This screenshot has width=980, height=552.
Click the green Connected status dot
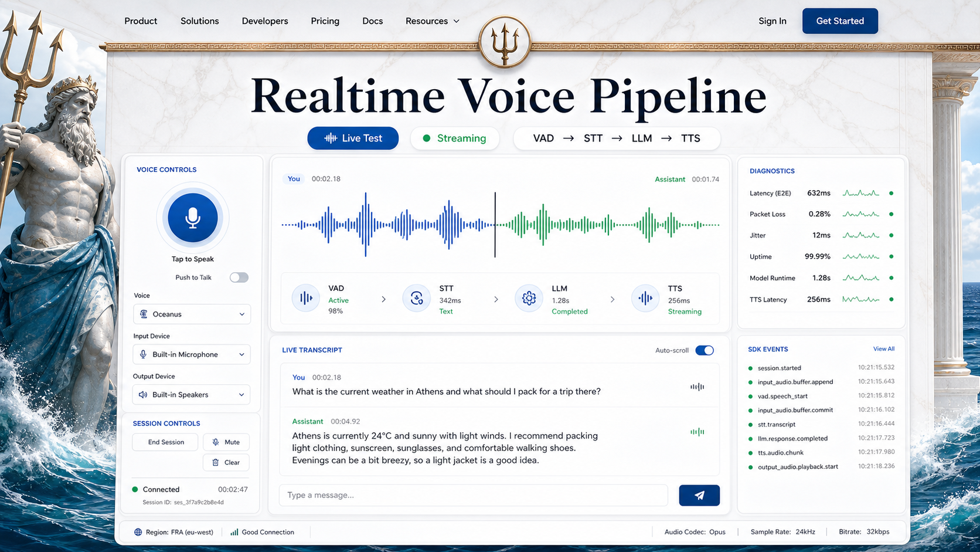click(135, 489)
